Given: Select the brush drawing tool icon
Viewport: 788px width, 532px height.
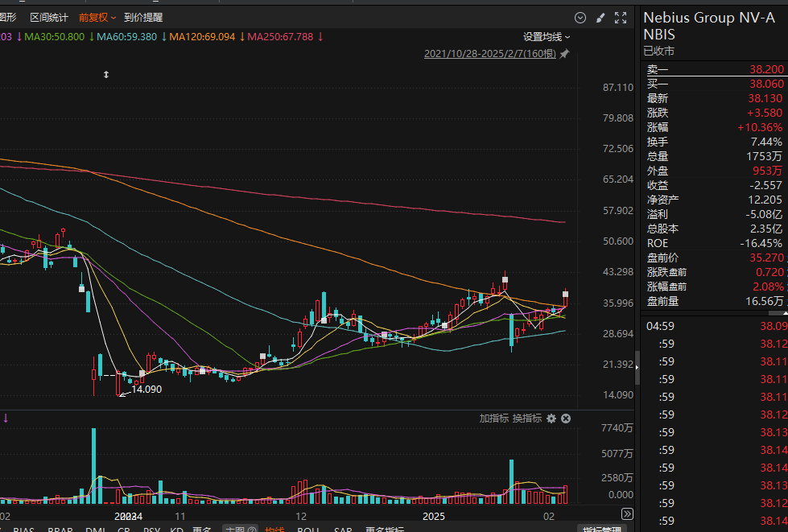Looking at the screenshot, I should pyautogui.click(x=600, y=18).
